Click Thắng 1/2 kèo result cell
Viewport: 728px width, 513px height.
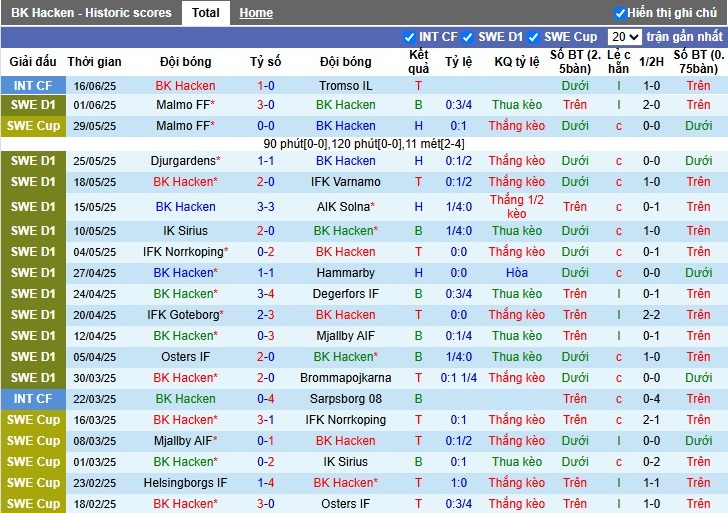click(516, 207)
